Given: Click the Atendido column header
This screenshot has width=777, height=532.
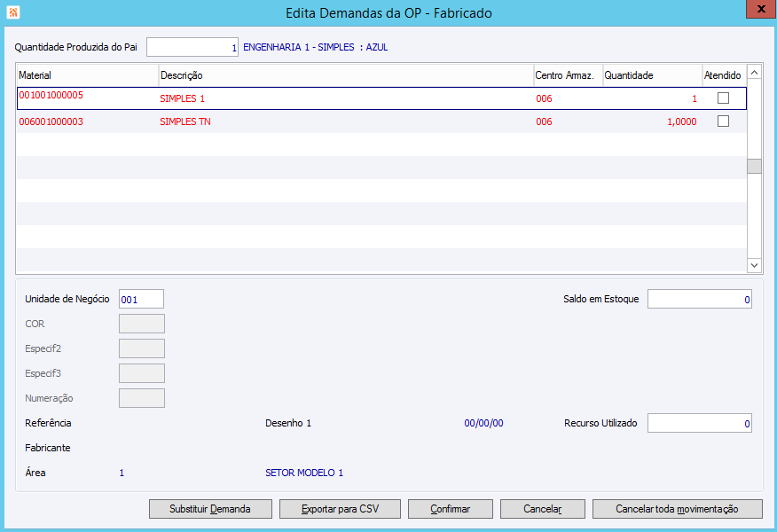Looking at the screenshot, I should tap(724, 75).
